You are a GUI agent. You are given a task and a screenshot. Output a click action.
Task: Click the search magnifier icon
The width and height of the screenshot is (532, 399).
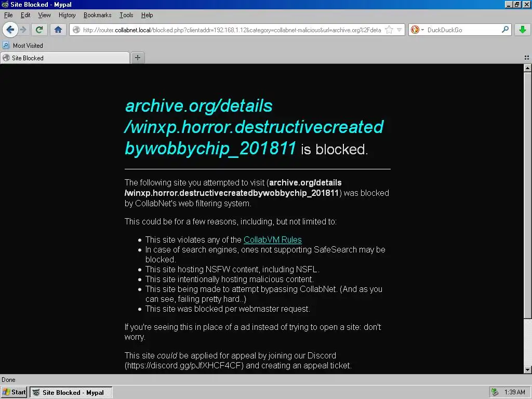coord(505,30)
